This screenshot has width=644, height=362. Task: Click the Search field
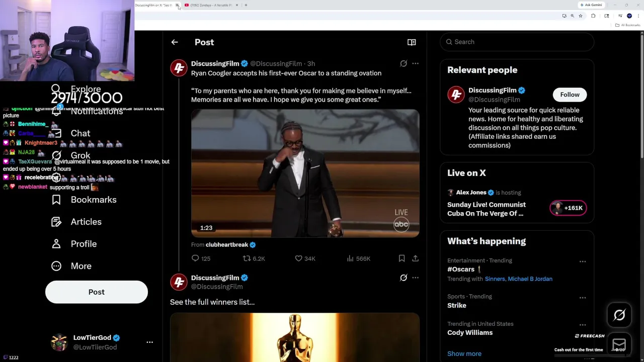[517, 42]
